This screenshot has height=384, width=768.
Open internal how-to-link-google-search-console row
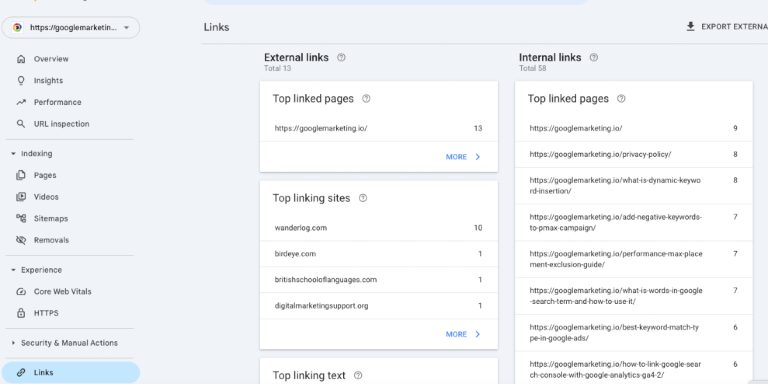634,368
